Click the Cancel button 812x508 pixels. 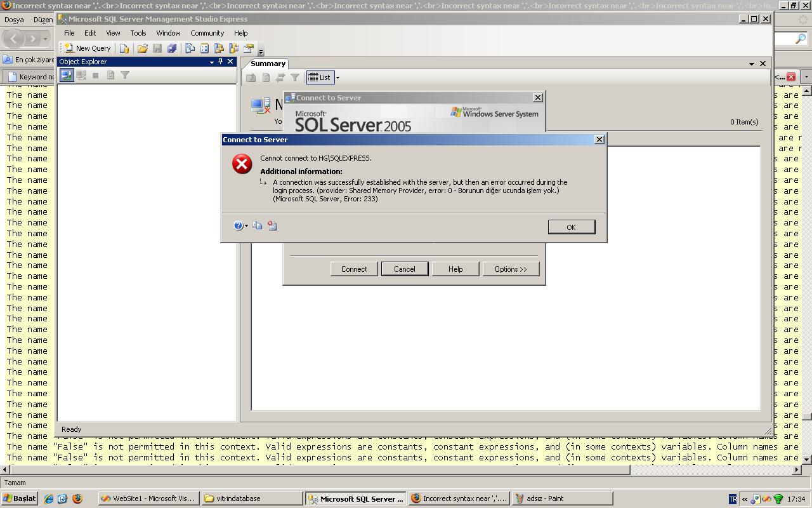(x=404, y=269)
